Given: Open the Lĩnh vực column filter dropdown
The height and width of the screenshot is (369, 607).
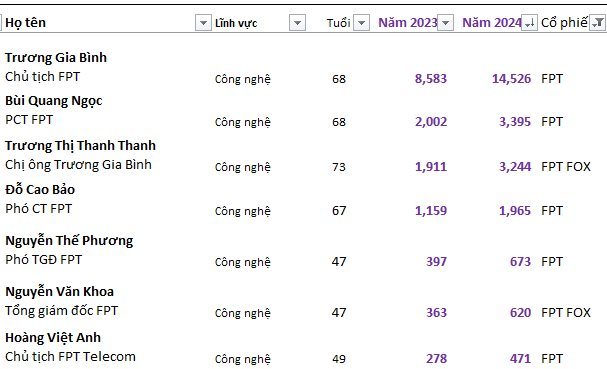Looking at the screenshot, I should [297, 23].
